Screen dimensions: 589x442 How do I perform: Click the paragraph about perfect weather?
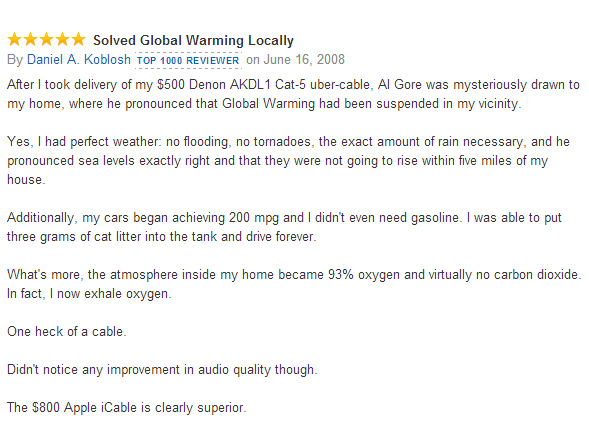pos(288,160)
